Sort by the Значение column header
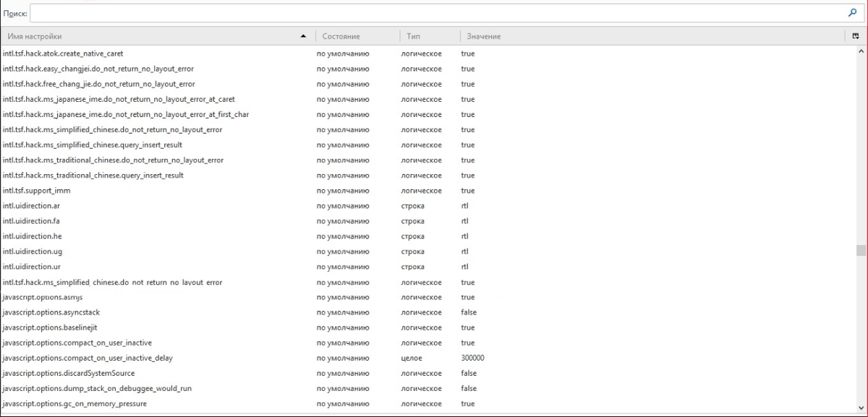 point(651,36)
